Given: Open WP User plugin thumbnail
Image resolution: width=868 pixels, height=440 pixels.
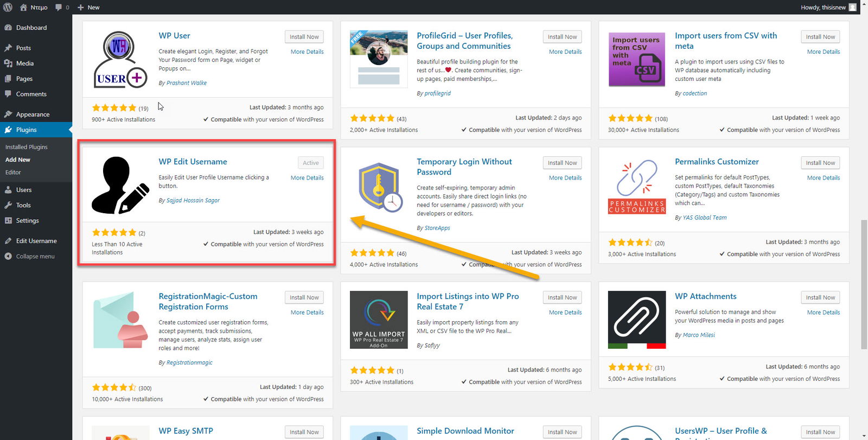Looking at the screenshot, I should (x=120, y=59).
